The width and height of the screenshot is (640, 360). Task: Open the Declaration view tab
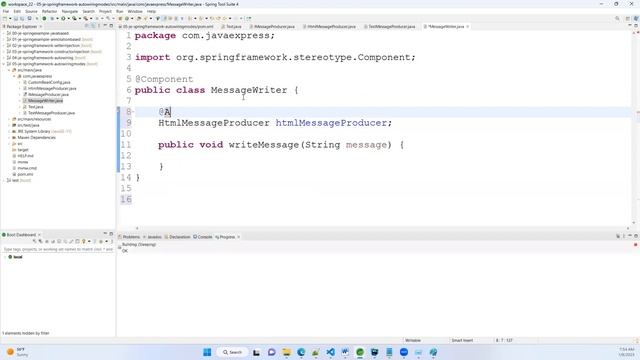(178, 237)
